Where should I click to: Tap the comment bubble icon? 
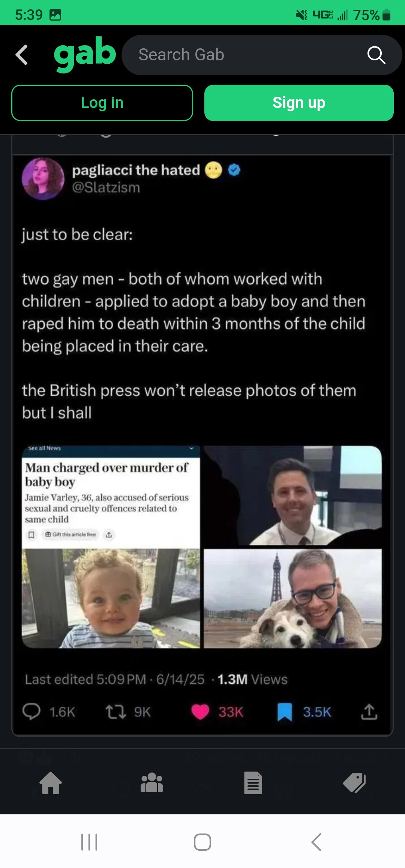tap(31, 711)
